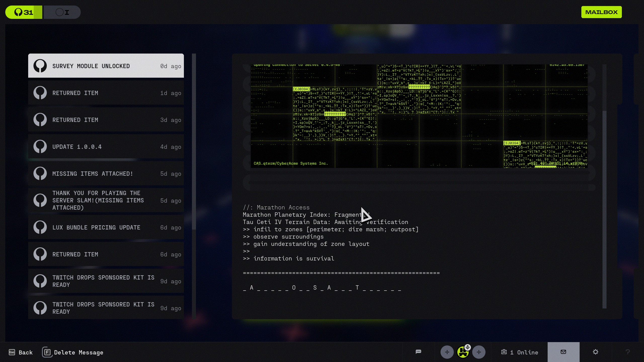Open the chat bubble icon
The height and width of the screenshot is (362, 644).
(418, 352)
